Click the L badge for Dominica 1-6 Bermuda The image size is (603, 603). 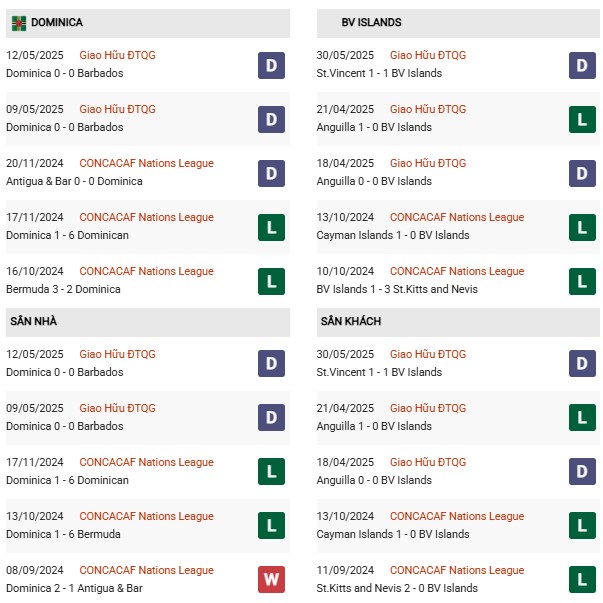click(x=271, y=525)
